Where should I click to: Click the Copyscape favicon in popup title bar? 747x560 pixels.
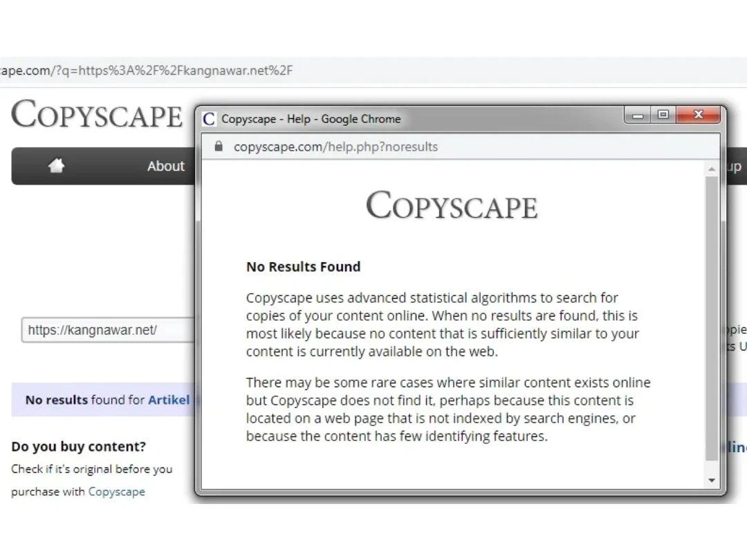point(209,119)
